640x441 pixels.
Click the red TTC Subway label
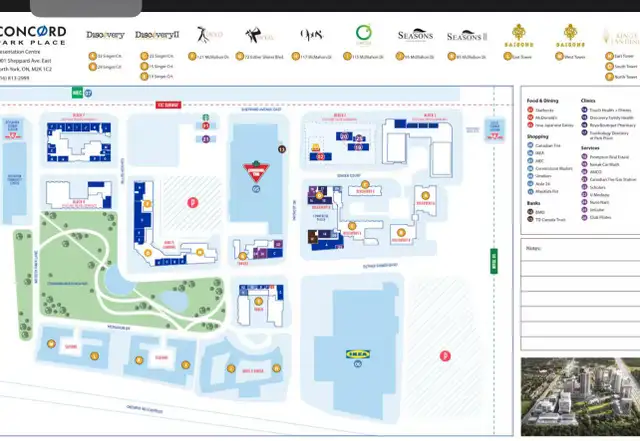(x=166, y=103)
